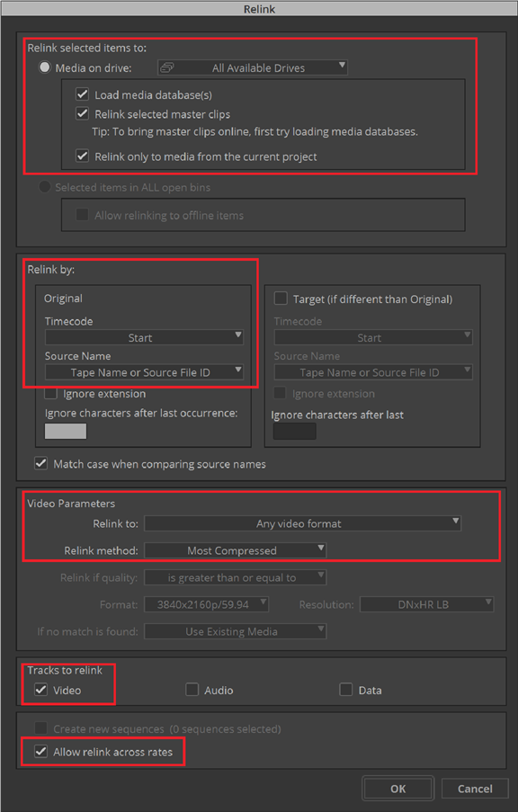Image resolution: width=518 pixels, height=812 pixels.
Task: Enable the Data track checkbox
Action: (346, 690)
